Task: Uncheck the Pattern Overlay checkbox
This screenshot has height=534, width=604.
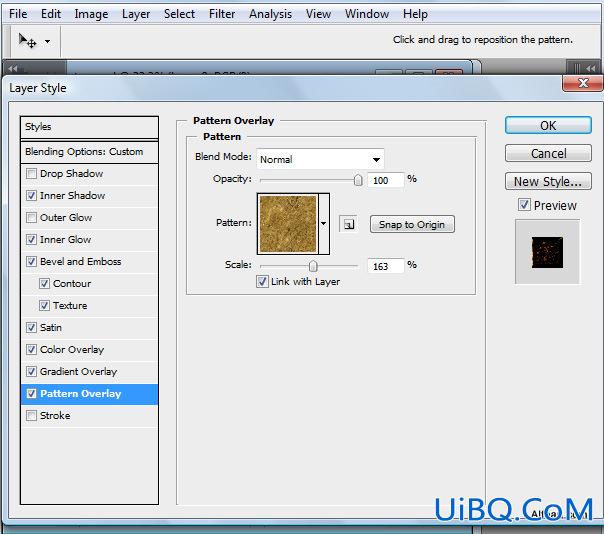Action: point(31,393)
